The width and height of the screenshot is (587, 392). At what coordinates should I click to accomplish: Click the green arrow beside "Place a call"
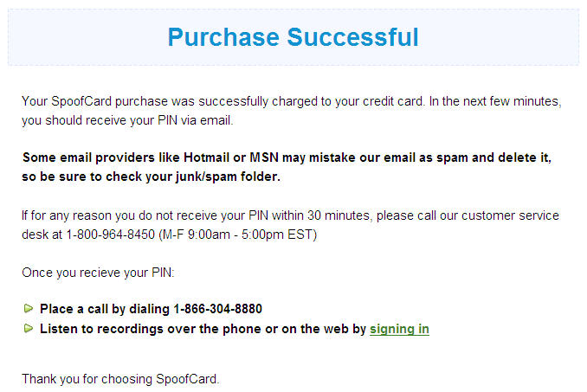pos(29,308)
